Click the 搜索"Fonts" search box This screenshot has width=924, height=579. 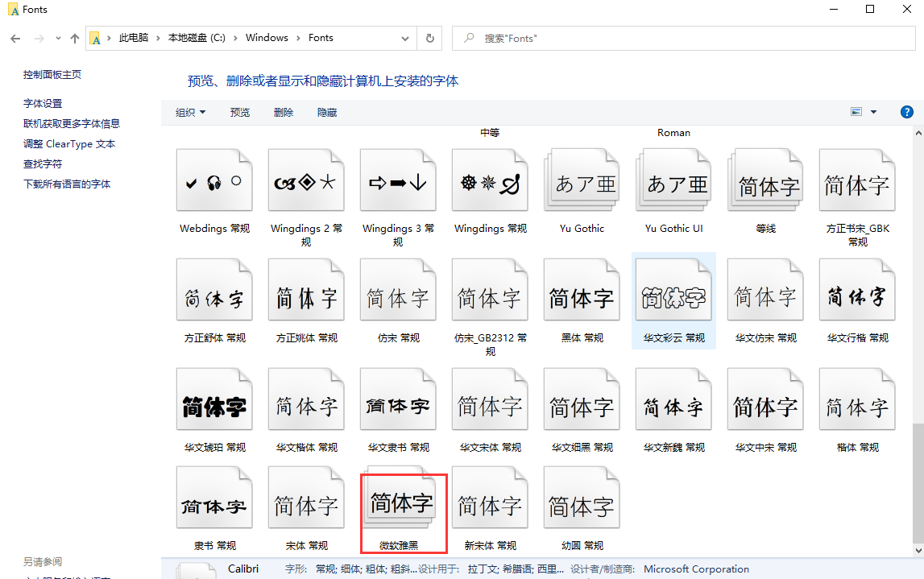(684, 39)
